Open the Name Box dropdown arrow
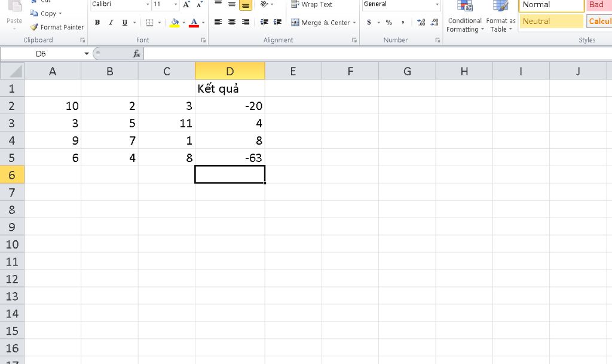612x364 pixels. click(x=87, y=53)
